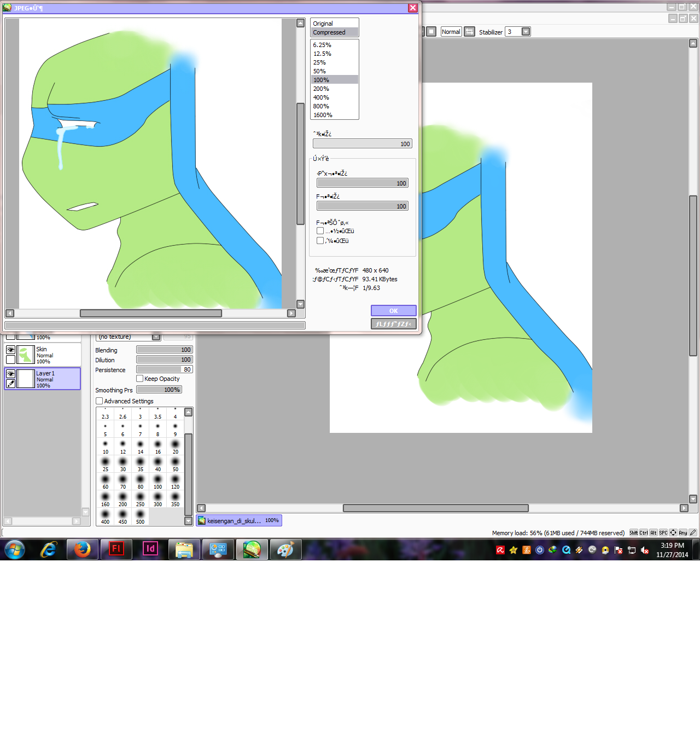This screenshot has width=700, height=753.
Task: Pick brush size 16
Action: 157,448
